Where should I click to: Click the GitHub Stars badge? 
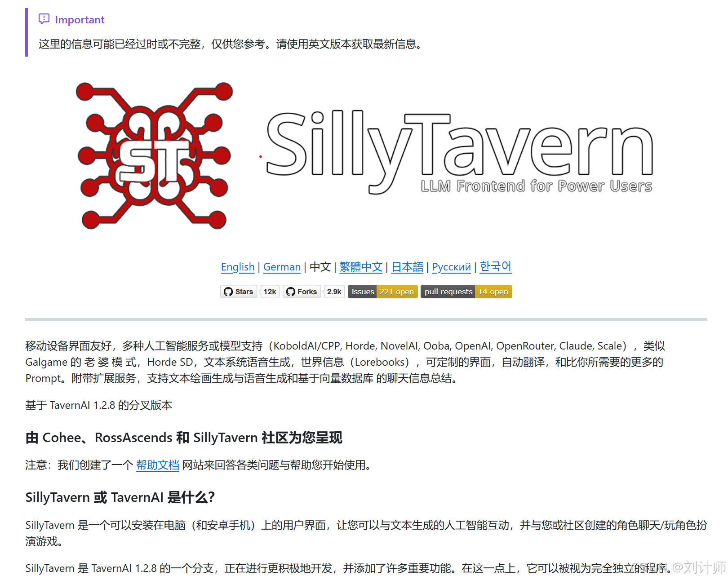[239, 292]
